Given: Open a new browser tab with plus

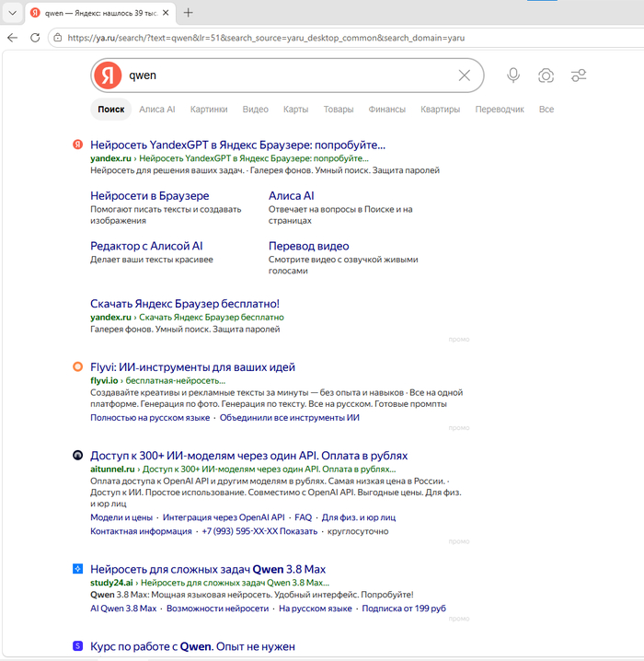Looking at the screenshot, I should point(189,13).
